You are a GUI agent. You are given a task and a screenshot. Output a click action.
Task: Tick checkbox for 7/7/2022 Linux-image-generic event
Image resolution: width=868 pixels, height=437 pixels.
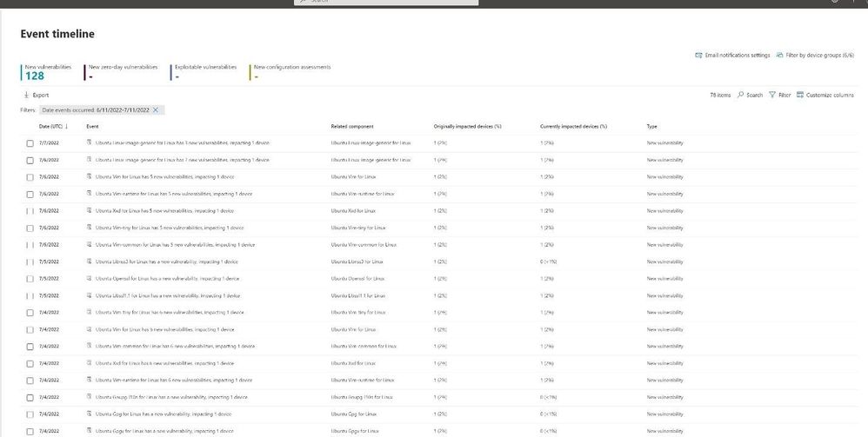tap(30, 143)
